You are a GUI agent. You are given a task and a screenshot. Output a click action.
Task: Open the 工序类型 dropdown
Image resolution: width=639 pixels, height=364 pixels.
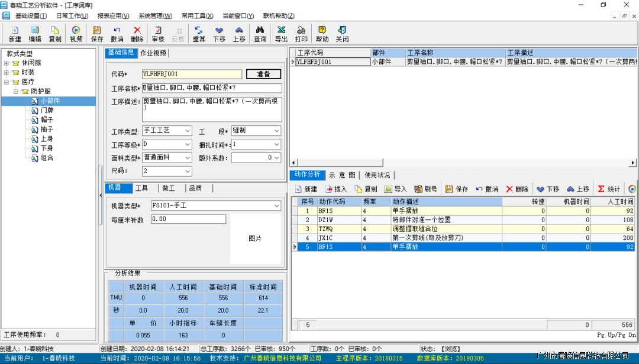click(187, 131)
